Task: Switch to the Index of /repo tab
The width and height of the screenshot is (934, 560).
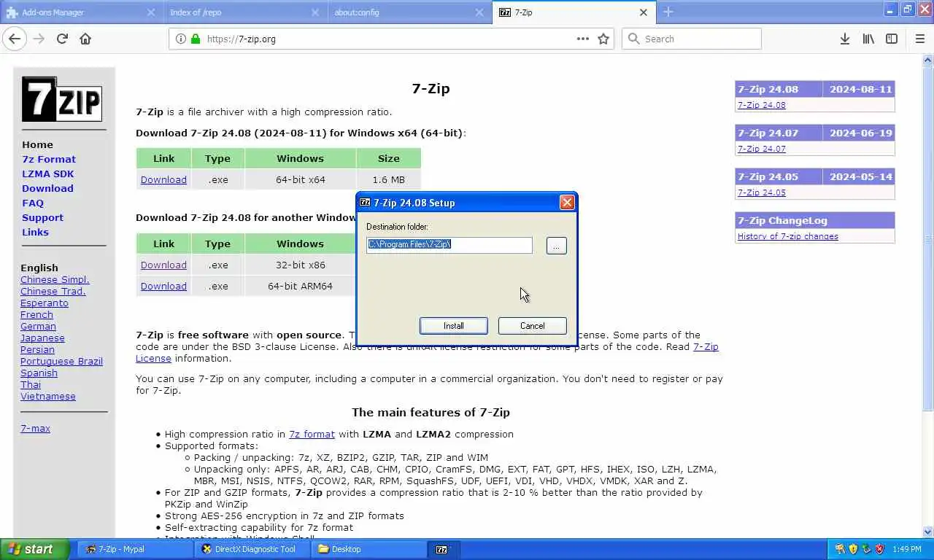Action: [245, 12]
